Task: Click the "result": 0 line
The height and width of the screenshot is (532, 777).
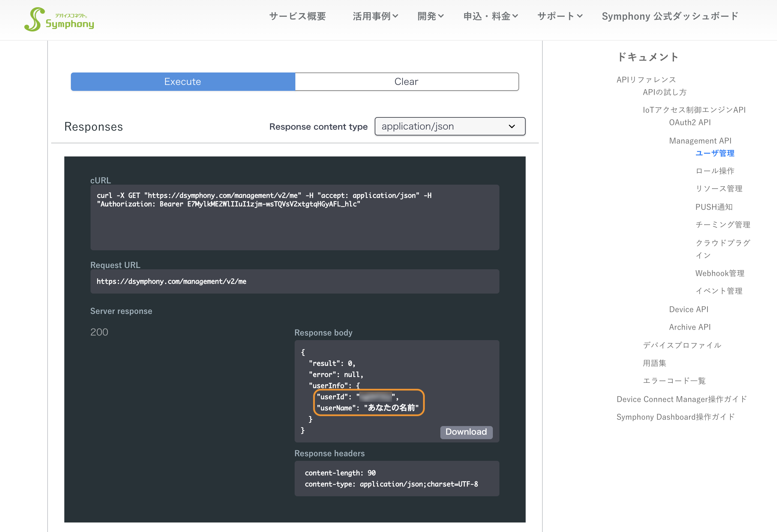Action: point(332,363)
